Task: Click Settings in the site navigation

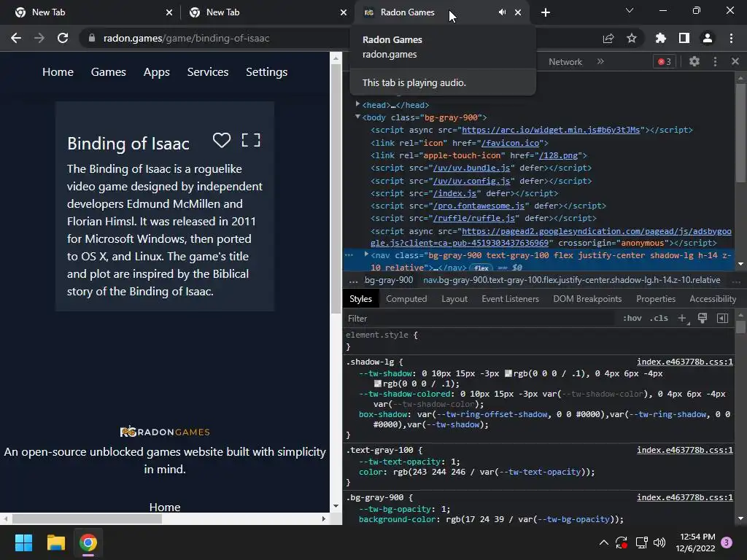Action: click(x=267, y=72)
